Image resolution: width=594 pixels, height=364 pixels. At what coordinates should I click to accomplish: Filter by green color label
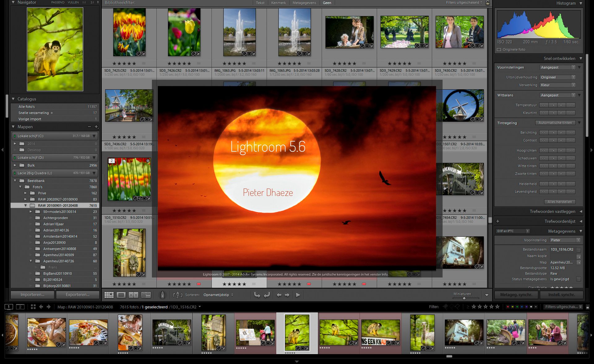point(517,307)
